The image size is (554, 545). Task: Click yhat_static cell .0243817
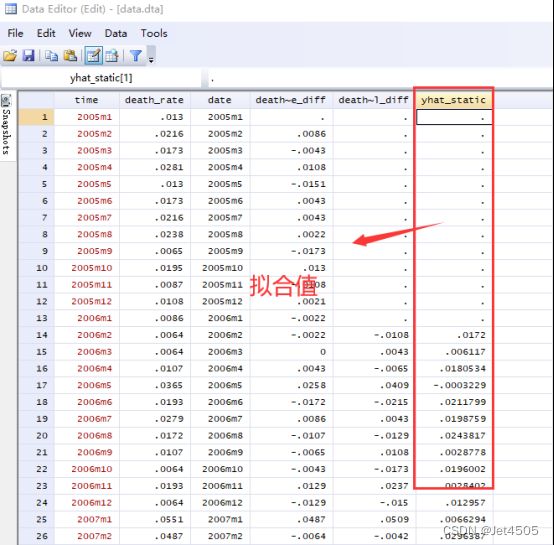pos(454,436)
